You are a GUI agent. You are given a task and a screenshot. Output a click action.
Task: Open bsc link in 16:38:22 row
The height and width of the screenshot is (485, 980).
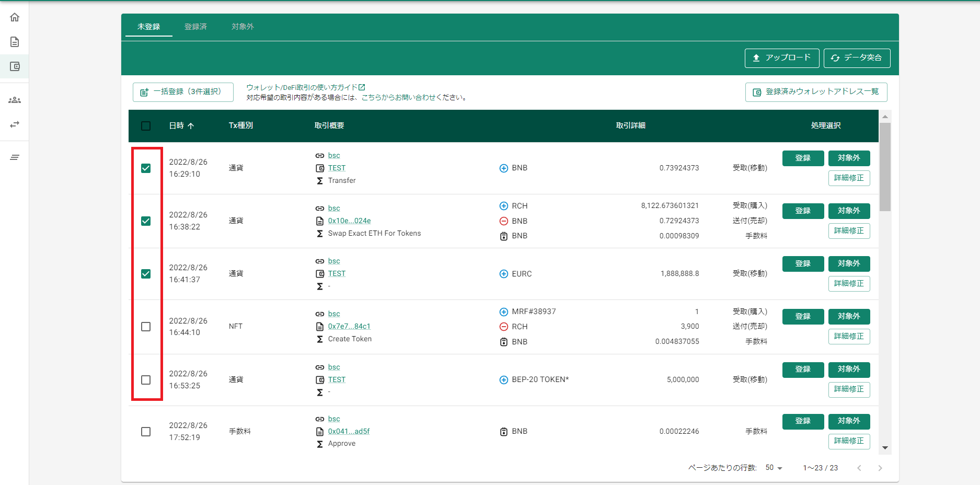(x=334, y=209)
